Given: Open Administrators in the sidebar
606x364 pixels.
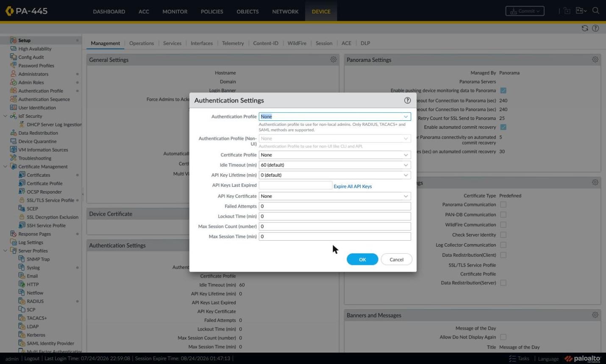Looking at the screenshot, I should click(x=33, y=74).
